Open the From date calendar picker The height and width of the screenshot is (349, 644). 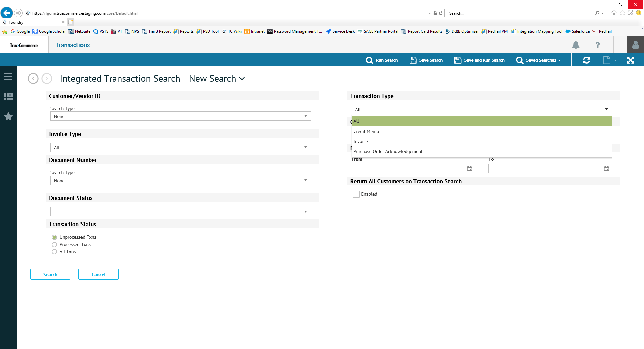point(470,169)
